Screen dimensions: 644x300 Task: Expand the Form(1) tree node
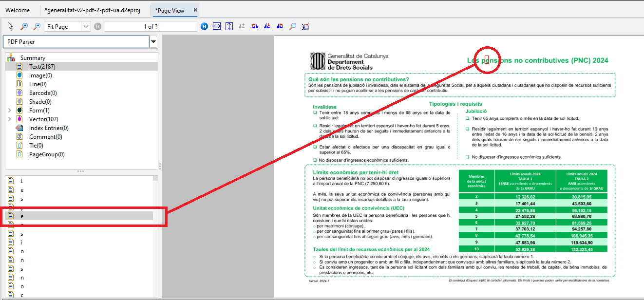pyautogui.click(x=9, y=111)
